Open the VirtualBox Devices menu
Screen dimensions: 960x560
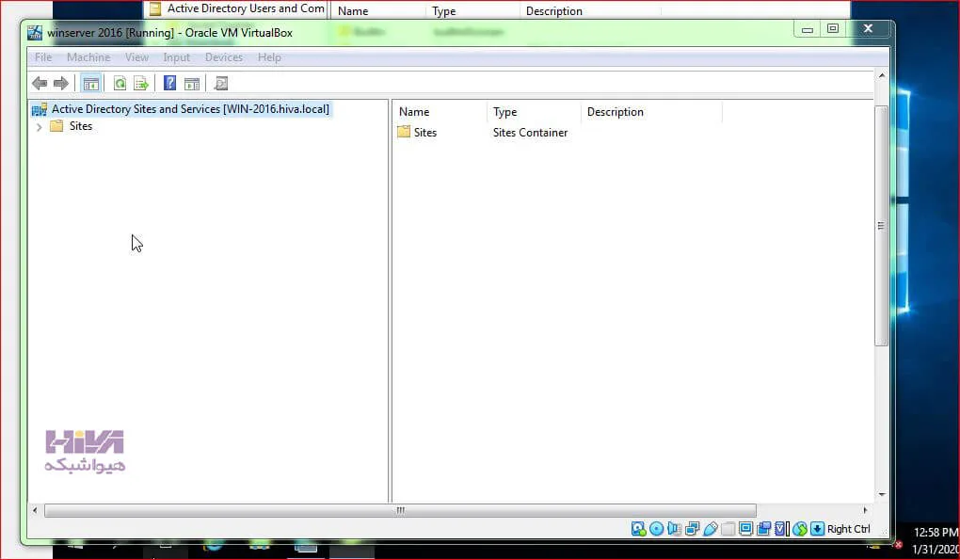(223, 56)
